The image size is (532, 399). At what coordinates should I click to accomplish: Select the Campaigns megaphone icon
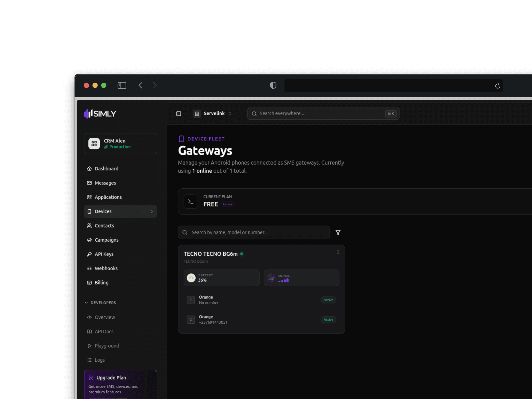(89, 240)
